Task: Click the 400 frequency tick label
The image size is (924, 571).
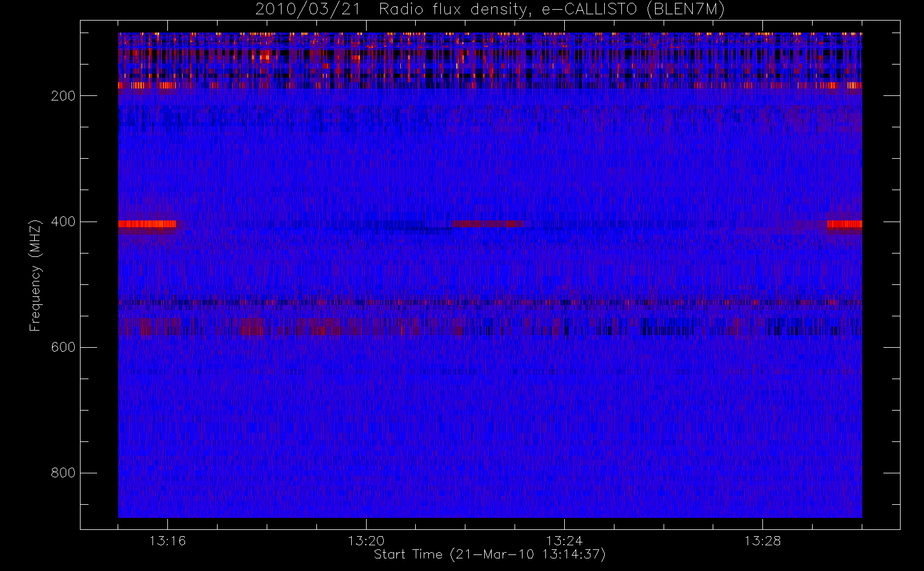Action: 63,222
